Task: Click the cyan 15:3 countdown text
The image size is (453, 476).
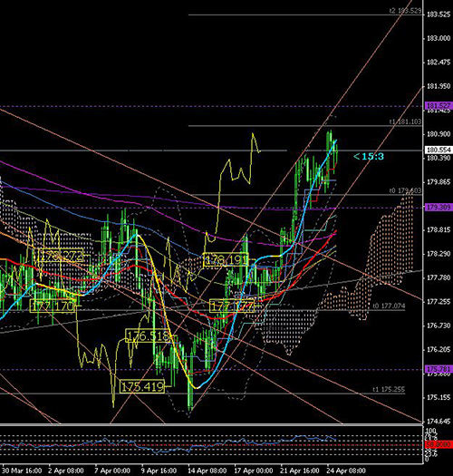Action: point(369,157)
